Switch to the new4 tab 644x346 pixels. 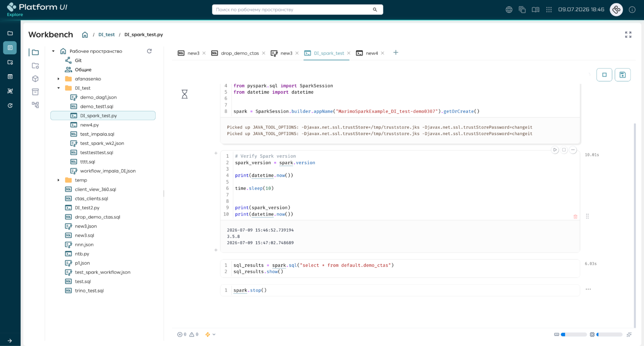pyautogui.click(x=371, y=53)
